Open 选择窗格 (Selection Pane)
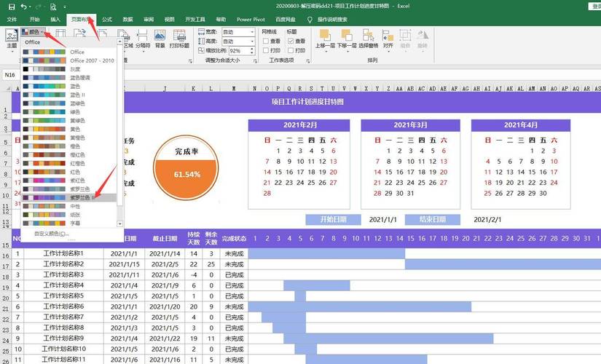 click(x=369, y=39)
